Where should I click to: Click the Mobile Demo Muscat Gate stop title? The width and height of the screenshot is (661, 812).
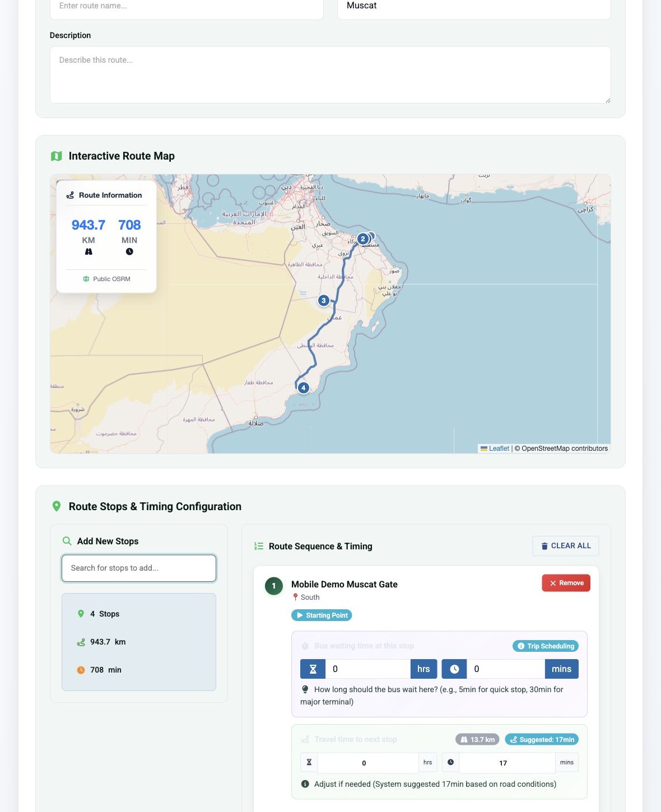345,584
